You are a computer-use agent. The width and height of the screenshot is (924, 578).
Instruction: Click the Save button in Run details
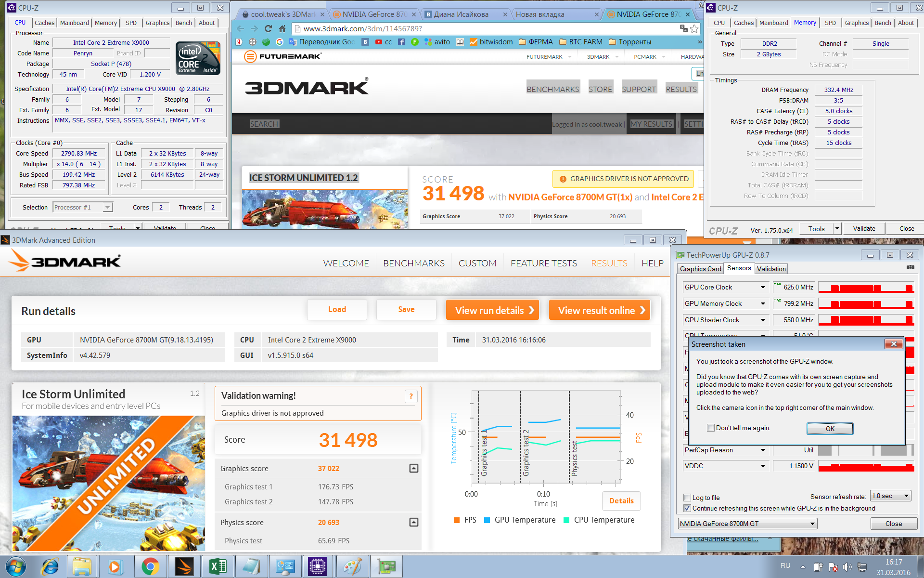click(x=406, y=310)
